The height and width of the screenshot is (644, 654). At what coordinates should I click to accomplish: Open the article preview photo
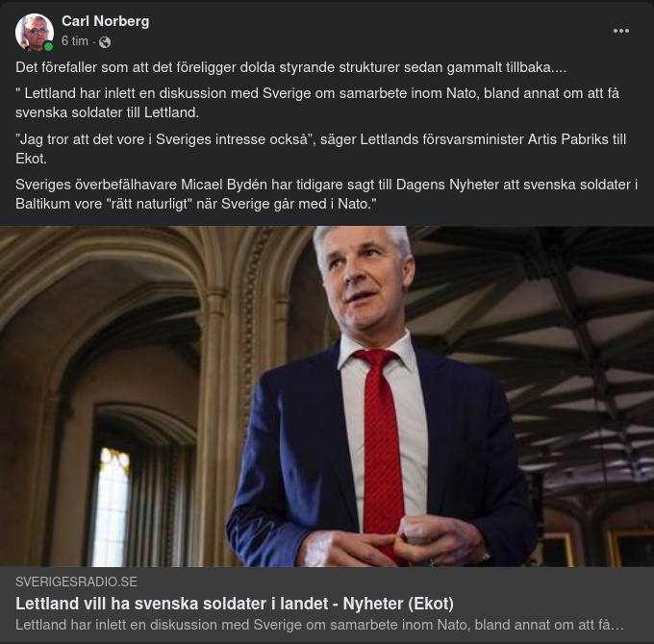[327, 396]
